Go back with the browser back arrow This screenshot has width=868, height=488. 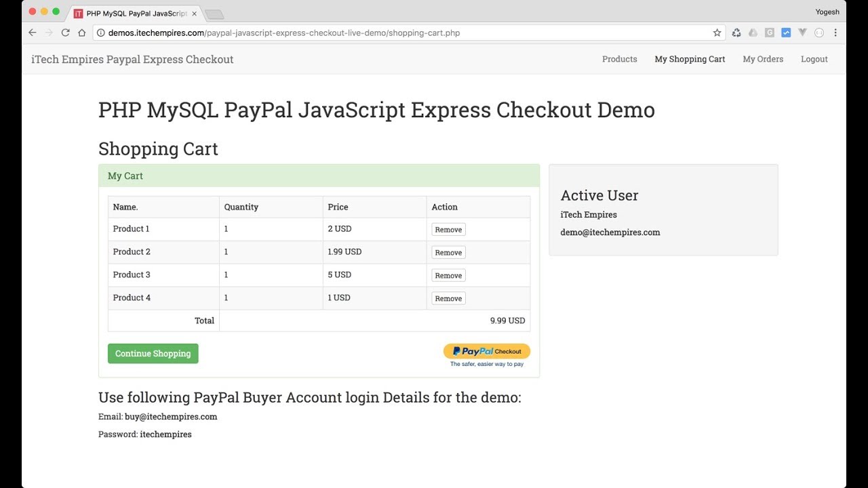pos(33,33)
